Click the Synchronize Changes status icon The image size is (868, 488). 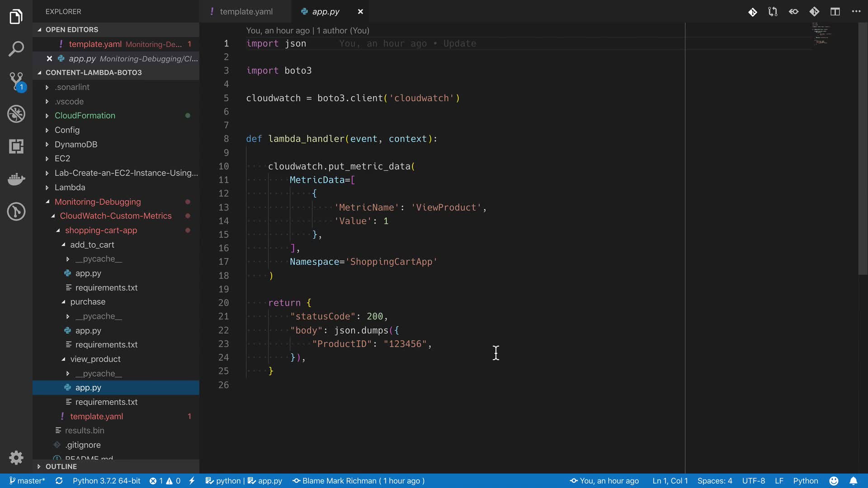[x=59, y=481]
